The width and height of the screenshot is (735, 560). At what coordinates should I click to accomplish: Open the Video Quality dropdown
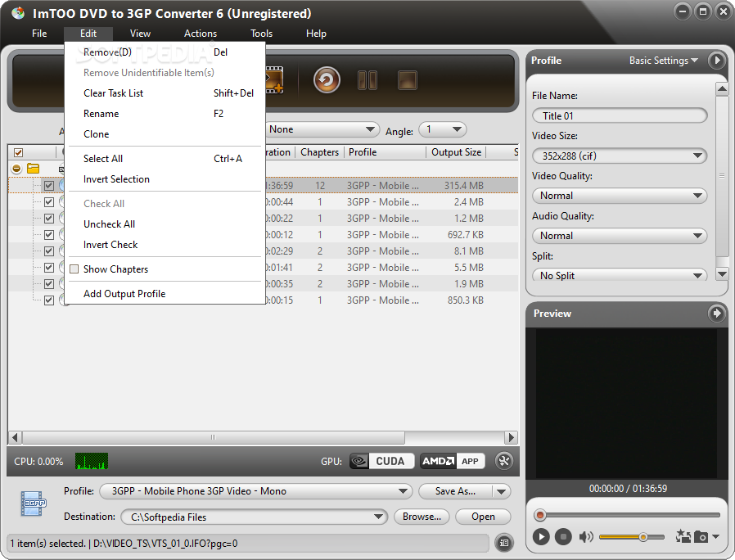pos(620,196)
